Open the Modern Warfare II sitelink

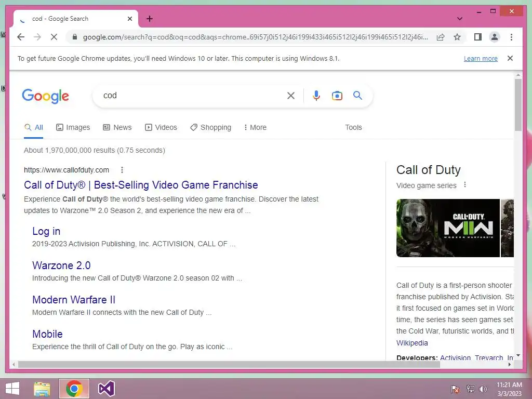pos(74,300)
